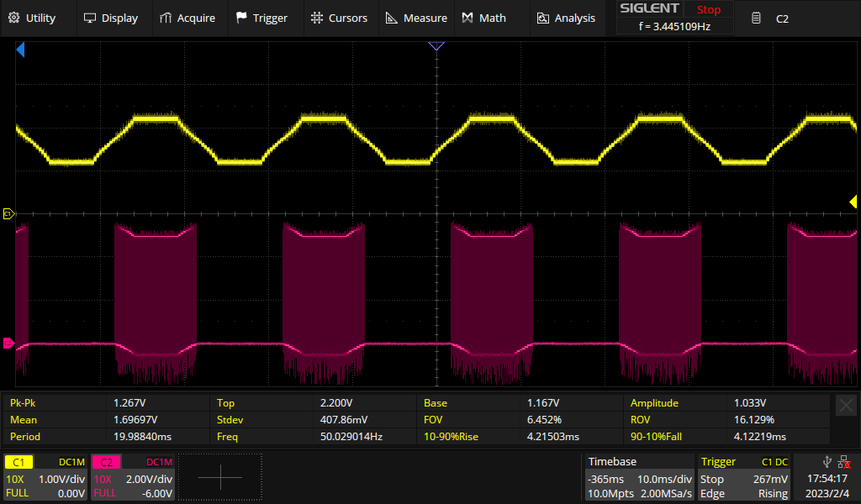The image size is (861, 504).
Task: Click the C1 10X probe attenuation label
Action: (x=14, y=479)
